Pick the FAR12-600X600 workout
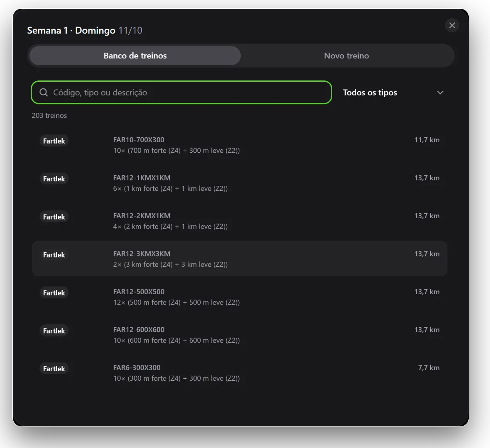This screenshot has width=490, height=448. pos(239,335)
